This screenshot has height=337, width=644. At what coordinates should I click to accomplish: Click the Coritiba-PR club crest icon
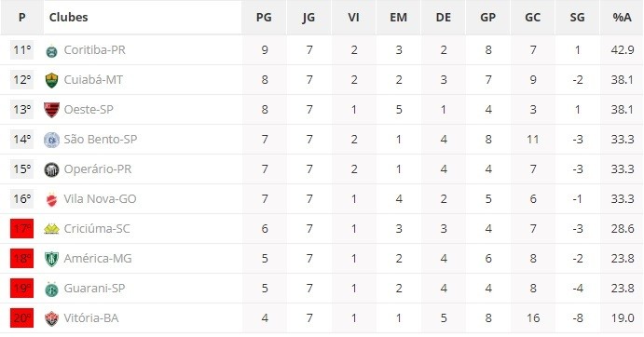(x=51, y=51)
